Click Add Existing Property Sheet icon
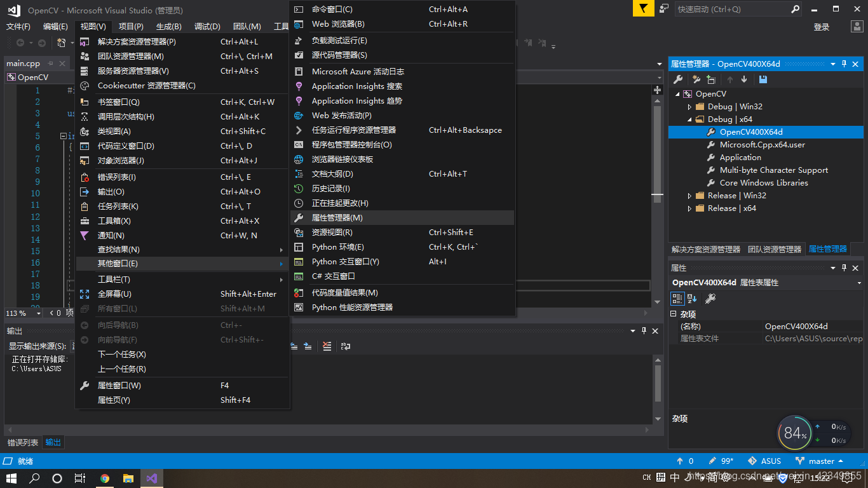This screenshot has height=488, width=868. [x=711, y=79]
